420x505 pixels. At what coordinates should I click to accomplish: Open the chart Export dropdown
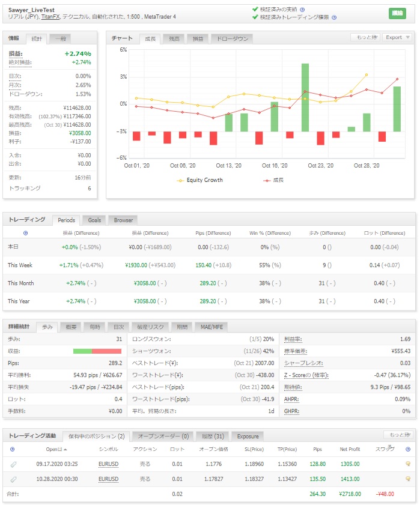click(397, 37)
